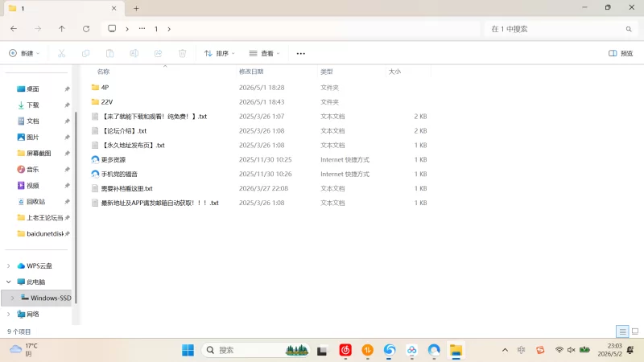Viewport: 644px width, 362px height.
Task: Add a new tab with plus button
Action: 136,8
